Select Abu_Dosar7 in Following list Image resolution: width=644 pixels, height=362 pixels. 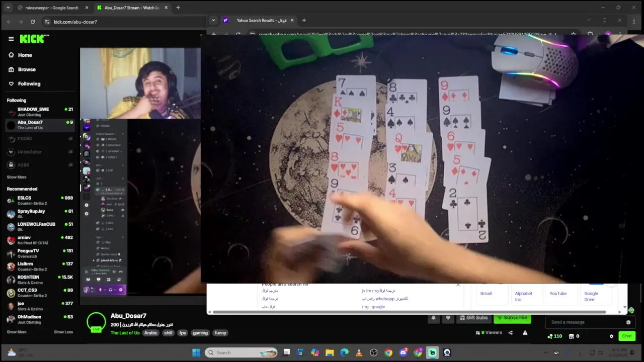tap(40, 125)
